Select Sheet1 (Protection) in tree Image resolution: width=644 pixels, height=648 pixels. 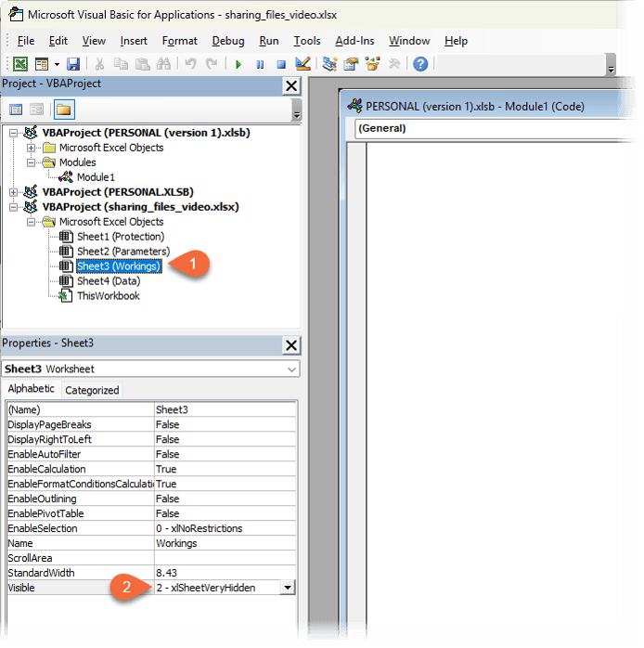point(121,237)
